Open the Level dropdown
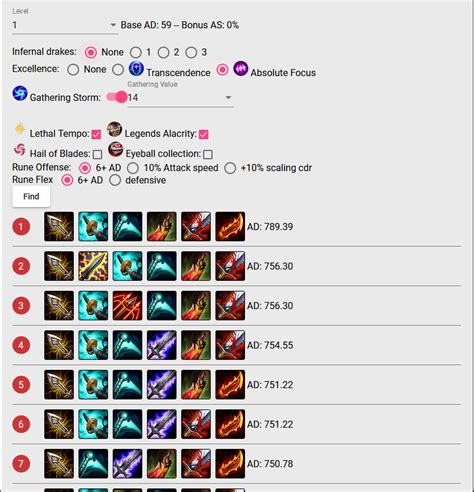Viewport: 474px width, 492px height. tap(65, 25)
